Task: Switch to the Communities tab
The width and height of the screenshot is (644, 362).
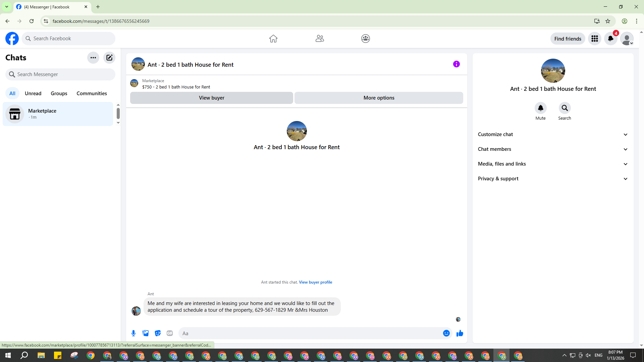Action: [x=92, y=94]
